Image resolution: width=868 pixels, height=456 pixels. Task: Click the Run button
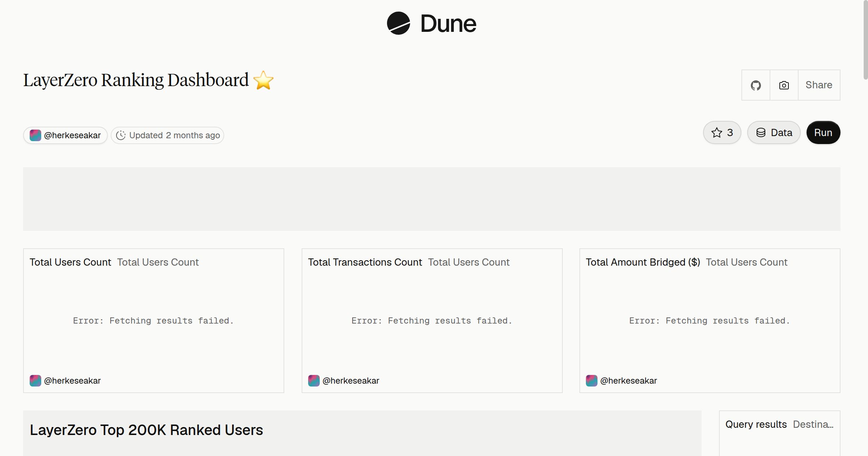point(823,132)
